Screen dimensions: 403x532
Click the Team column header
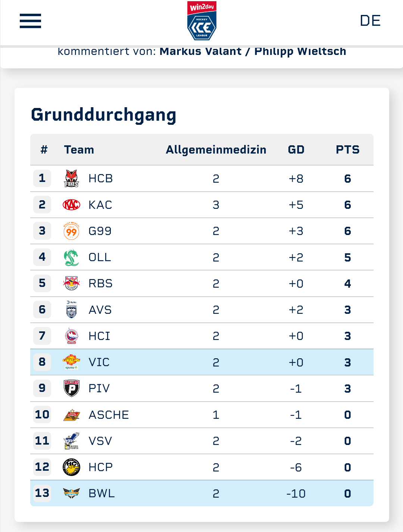(x=79, y=150)
